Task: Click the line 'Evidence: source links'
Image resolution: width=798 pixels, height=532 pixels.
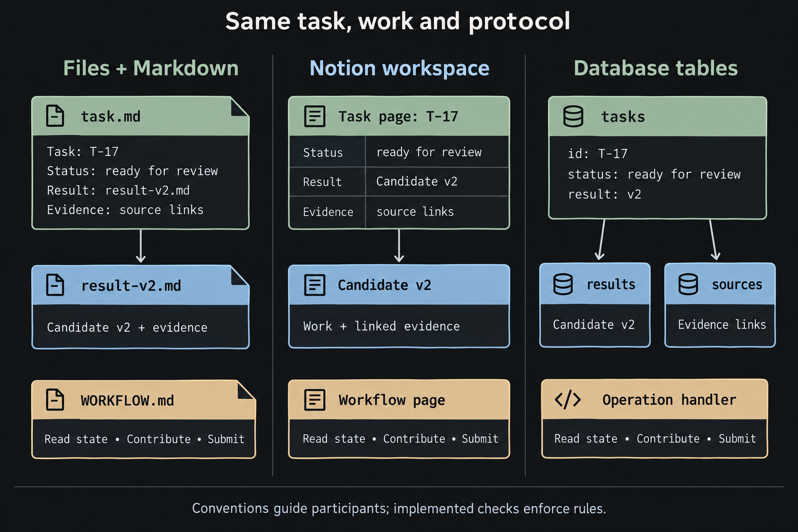Action: pyautogui.click(x=125, y=209)
